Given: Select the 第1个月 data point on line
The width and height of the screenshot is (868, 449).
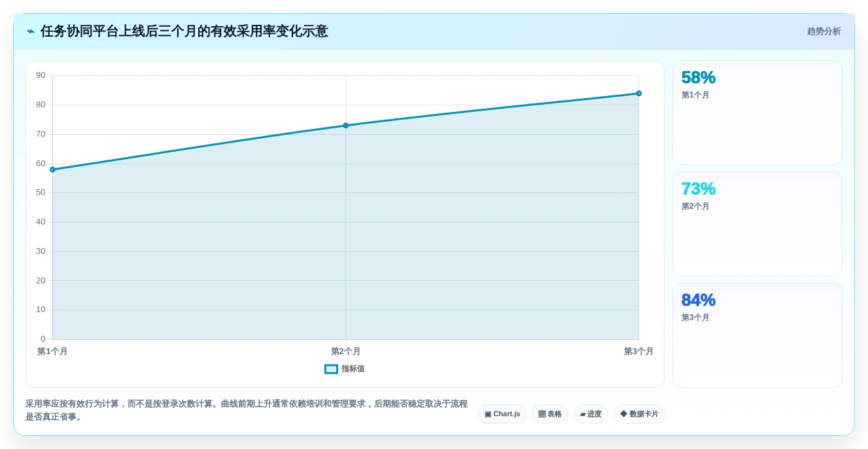Looking at the screenshot, I should click(x=52, y=170).
